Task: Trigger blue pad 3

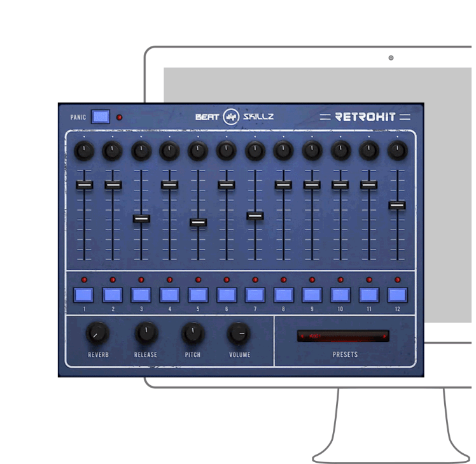Action: (141, 295)
